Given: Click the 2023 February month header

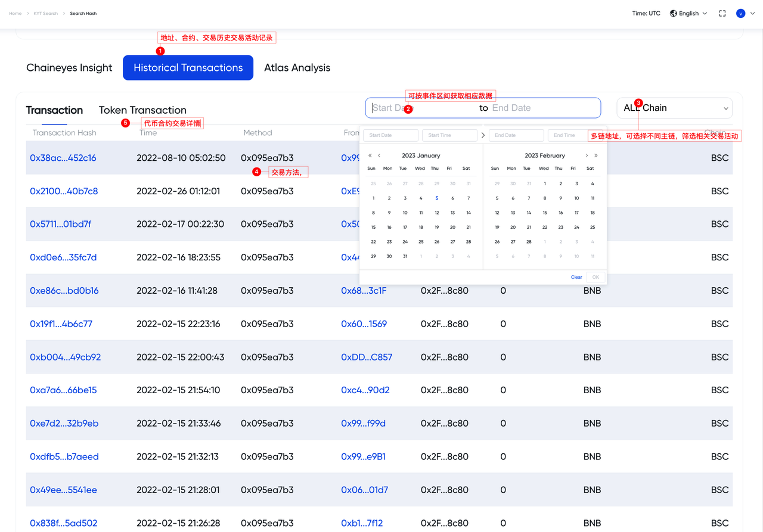Looking at the screenshot, I should pos(545,155).
